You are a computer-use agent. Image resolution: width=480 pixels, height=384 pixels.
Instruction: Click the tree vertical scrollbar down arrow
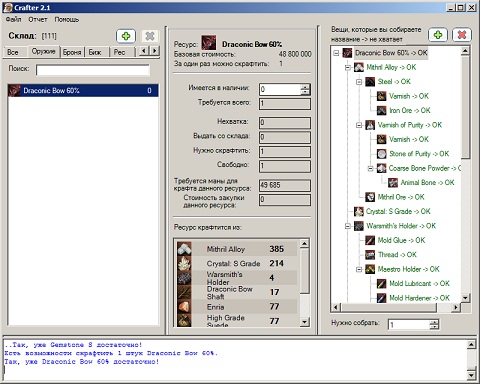(x=465, y=298)
